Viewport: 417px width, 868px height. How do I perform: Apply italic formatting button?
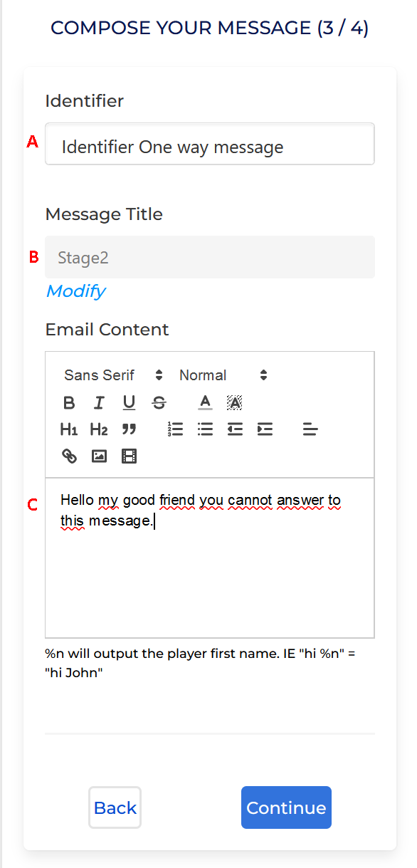click(x=99, y=403)
